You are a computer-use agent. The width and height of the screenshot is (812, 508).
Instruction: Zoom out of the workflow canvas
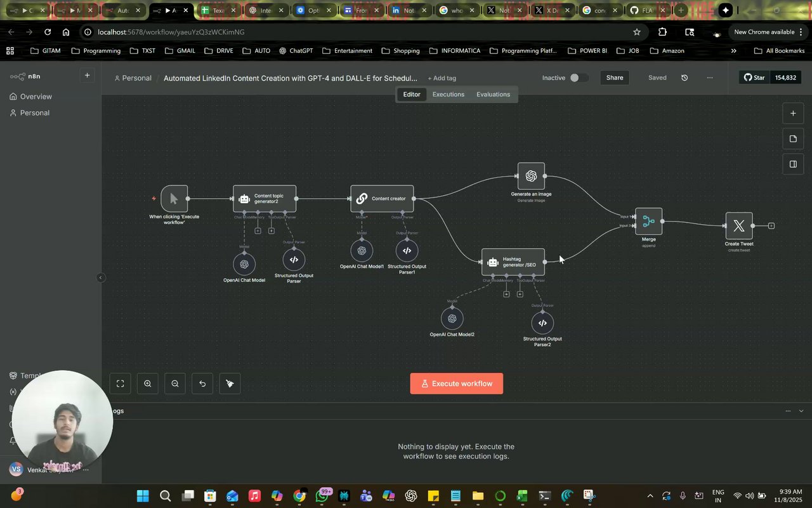(175, 384)
